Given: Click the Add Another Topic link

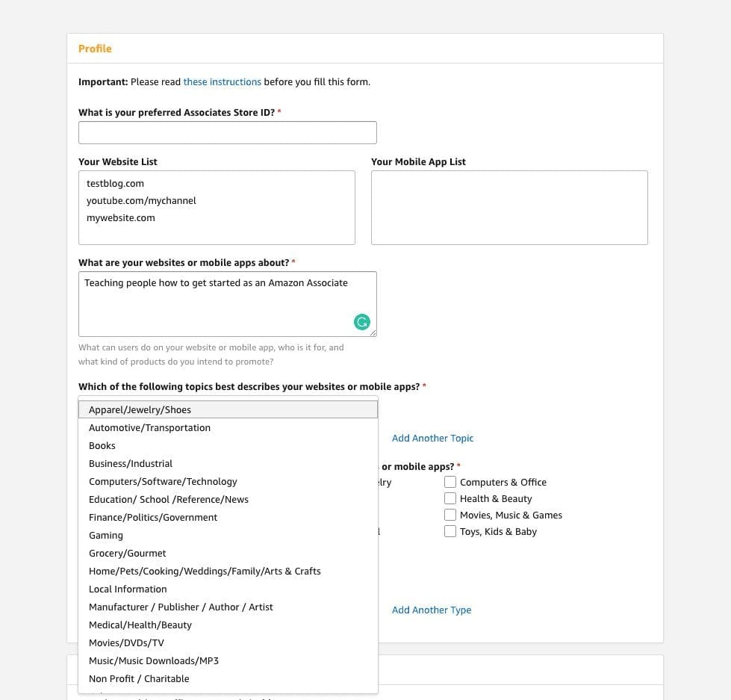Looking at the screenshot, I should 432,438.
